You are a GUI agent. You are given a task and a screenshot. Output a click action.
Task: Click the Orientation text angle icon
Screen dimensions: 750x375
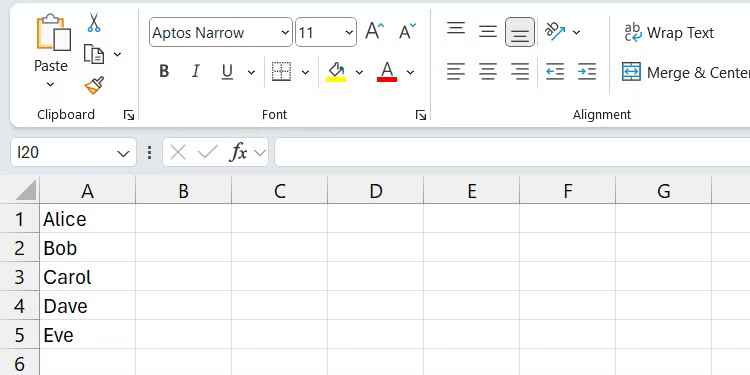tap(555, 32)
